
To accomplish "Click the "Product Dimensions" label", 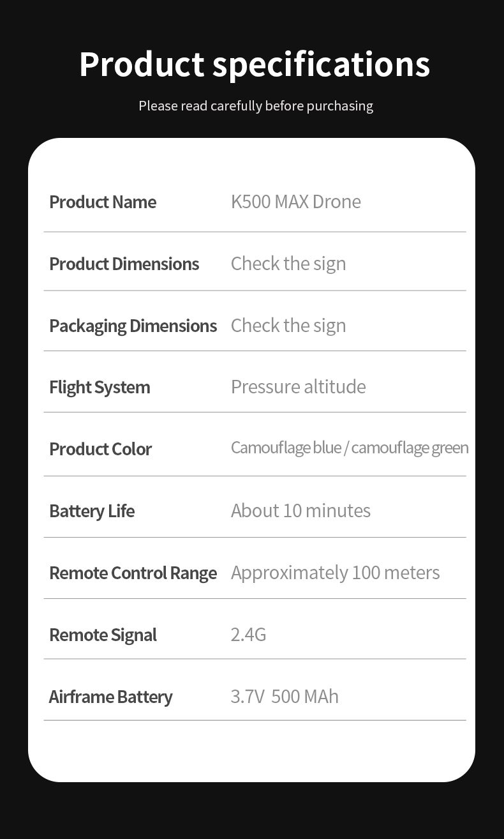I will tap(124, 264).
